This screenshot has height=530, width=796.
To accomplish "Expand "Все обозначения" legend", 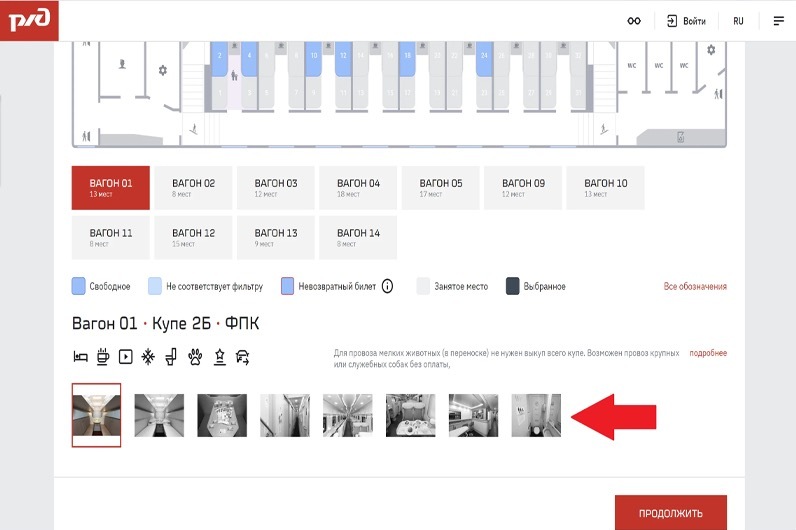I will [x=695, y=287].
